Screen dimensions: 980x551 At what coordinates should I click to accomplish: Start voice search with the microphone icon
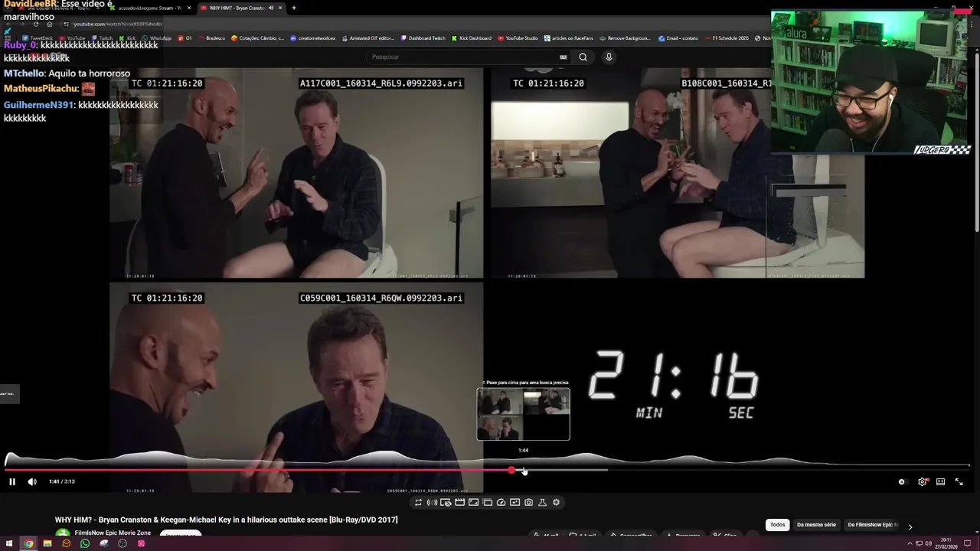[x=609, y=57]
